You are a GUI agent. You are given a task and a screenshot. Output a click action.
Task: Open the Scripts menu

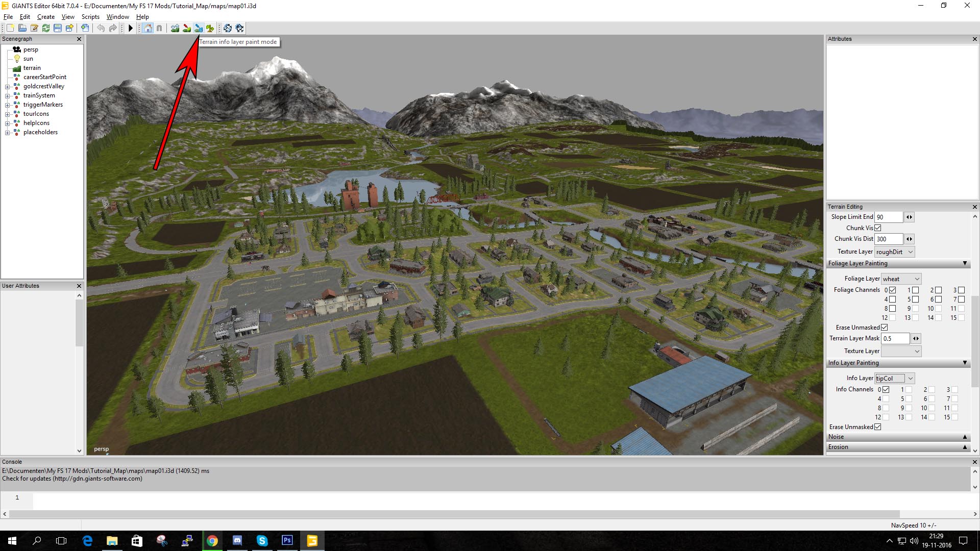(90, 17)
